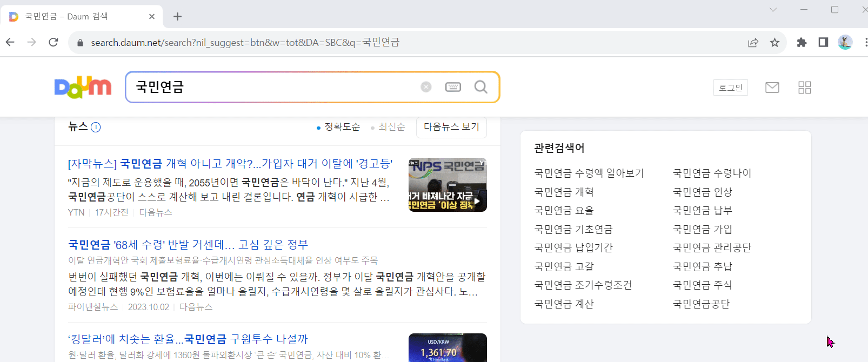
Task: View site info lock icon
Action: pyautogui.click(x=80, y=42)
